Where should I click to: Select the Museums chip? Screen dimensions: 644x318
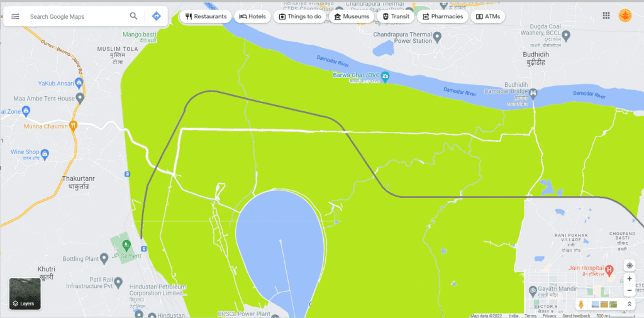(x=352, y=16)
